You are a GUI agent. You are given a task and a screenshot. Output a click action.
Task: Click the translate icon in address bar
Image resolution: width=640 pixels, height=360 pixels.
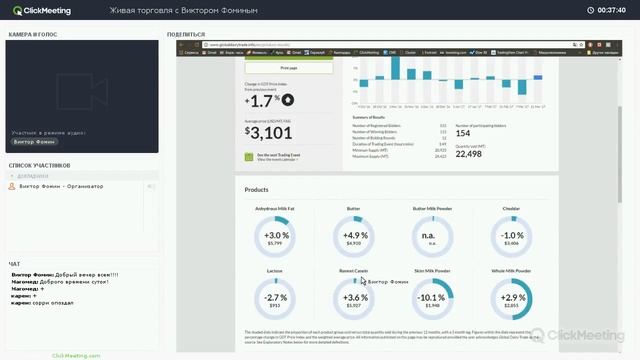click(x=574, y=44)
